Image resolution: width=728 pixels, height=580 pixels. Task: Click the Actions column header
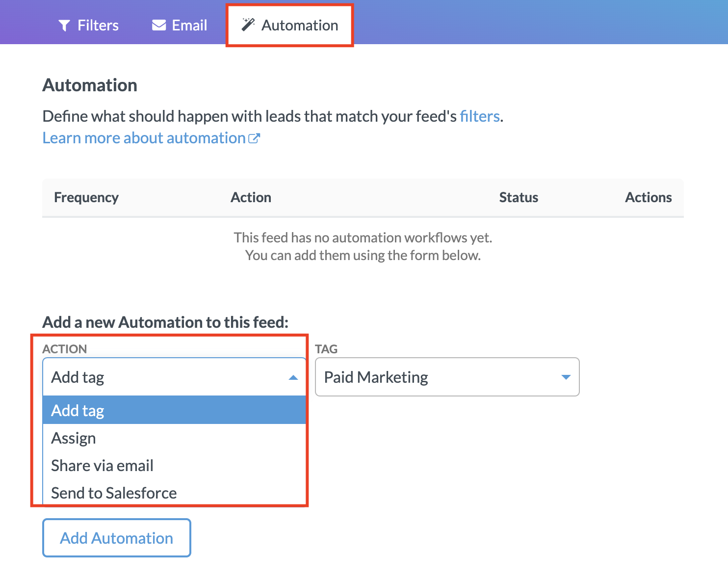648,197
